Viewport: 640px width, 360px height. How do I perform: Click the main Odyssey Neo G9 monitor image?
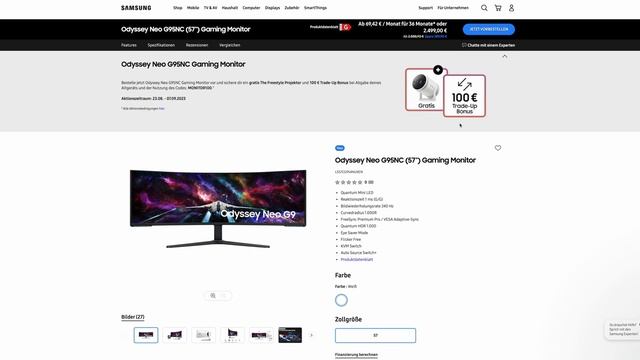click(x=218, y=209)
